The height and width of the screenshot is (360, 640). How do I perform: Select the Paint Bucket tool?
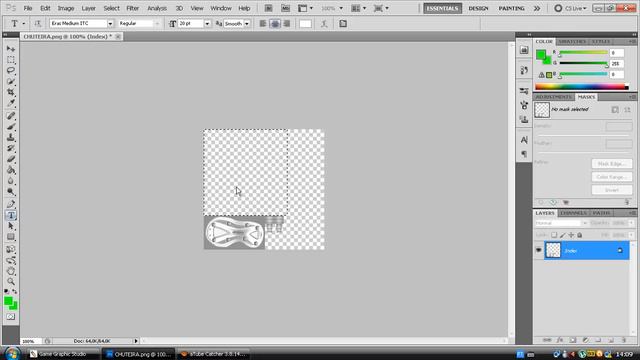(x=11, y=170)
